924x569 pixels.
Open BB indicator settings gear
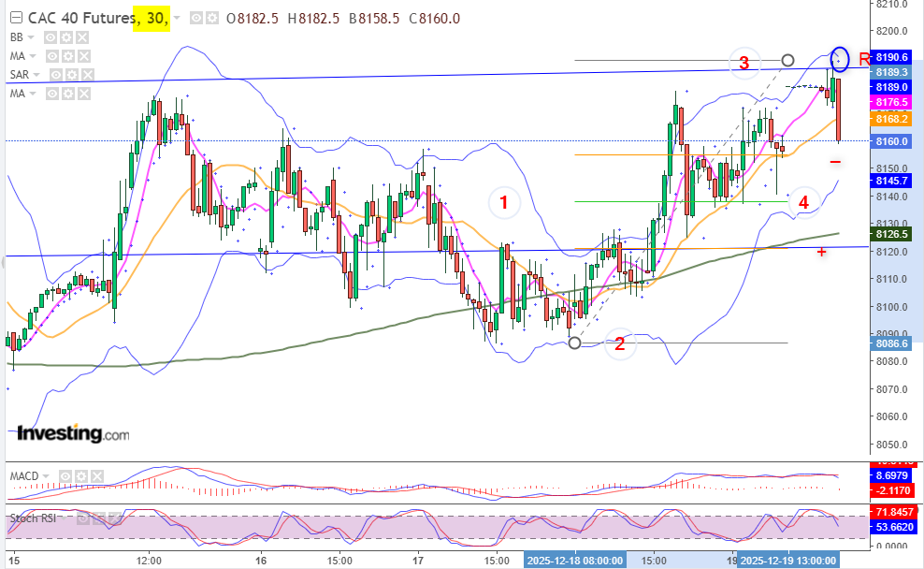click(66, 37)
